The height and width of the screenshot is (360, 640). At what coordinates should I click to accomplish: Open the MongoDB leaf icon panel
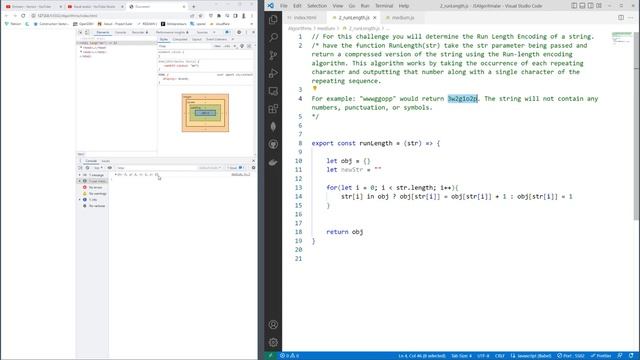[273, 127]
